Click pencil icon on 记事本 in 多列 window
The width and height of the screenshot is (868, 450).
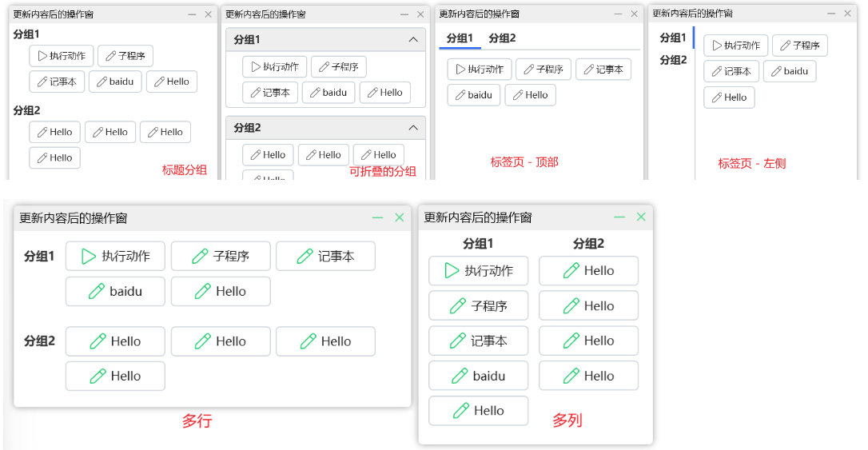pyautogui.click(x=457, y=341)
